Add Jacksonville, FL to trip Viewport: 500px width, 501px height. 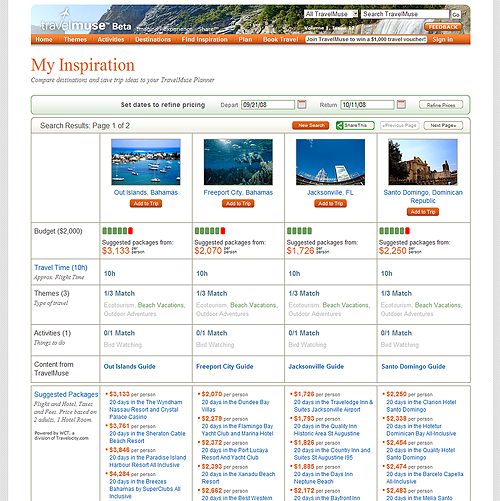[330, 203]
